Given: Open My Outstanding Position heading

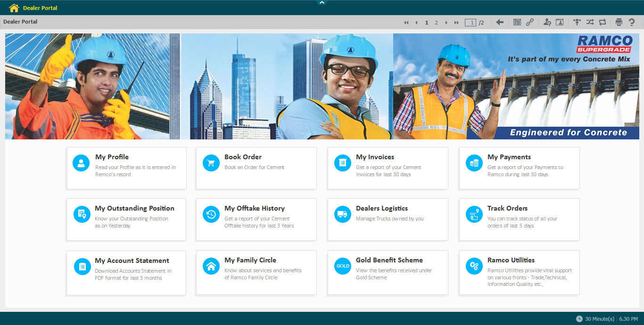Looking at the screenshot, I should click(134, 208).
